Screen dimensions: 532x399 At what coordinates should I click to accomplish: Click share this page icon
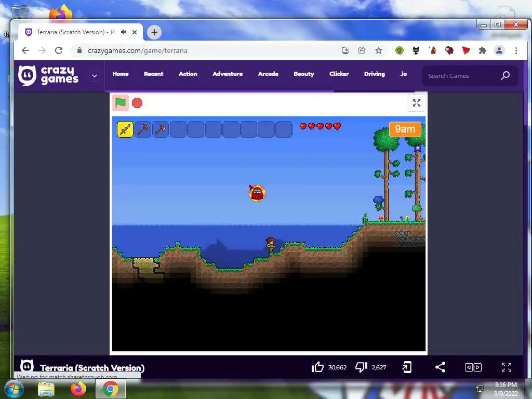[x=362, y=50]
